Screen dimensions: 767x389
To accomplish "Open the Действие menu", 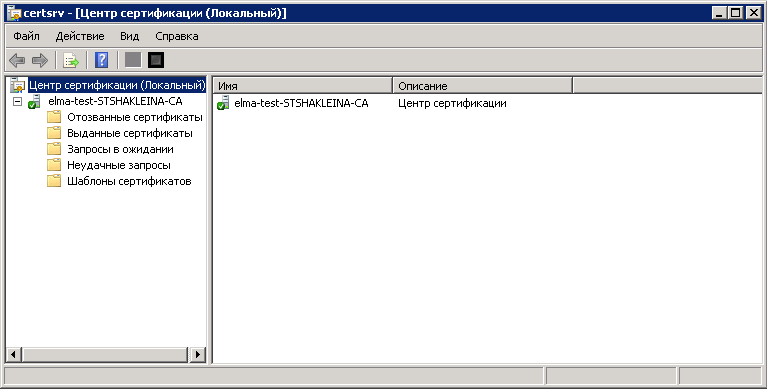I will 80,36.
